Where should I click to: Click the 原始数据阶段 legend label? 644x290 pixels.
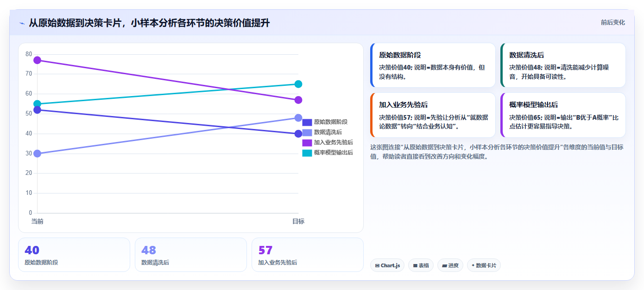coord(330,122)
